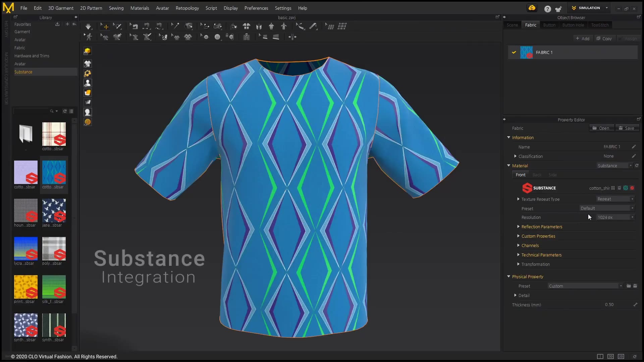Click the Copy fabric button

tap(604, 39)
